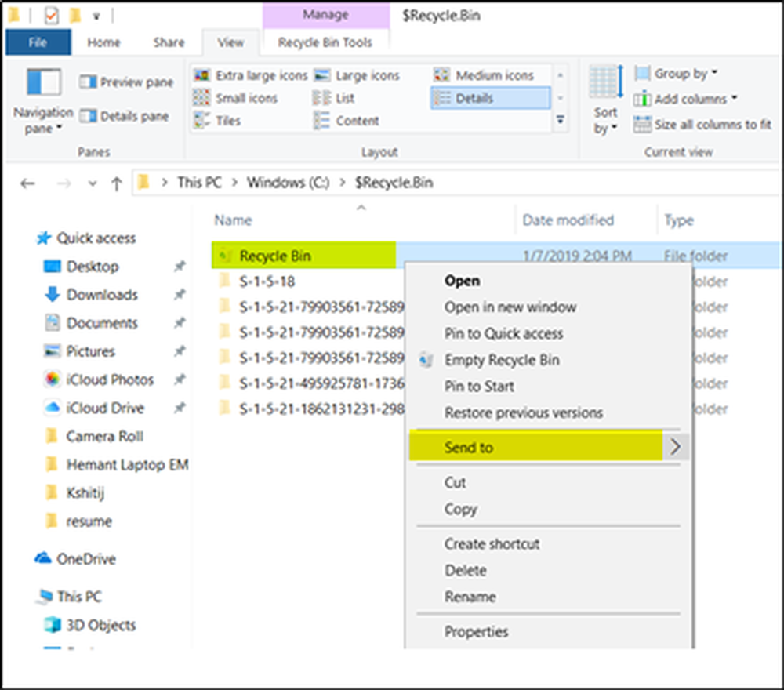Toggle the Details pane
The height and width of the screenshot is (690, 784).
pos(124,117)
